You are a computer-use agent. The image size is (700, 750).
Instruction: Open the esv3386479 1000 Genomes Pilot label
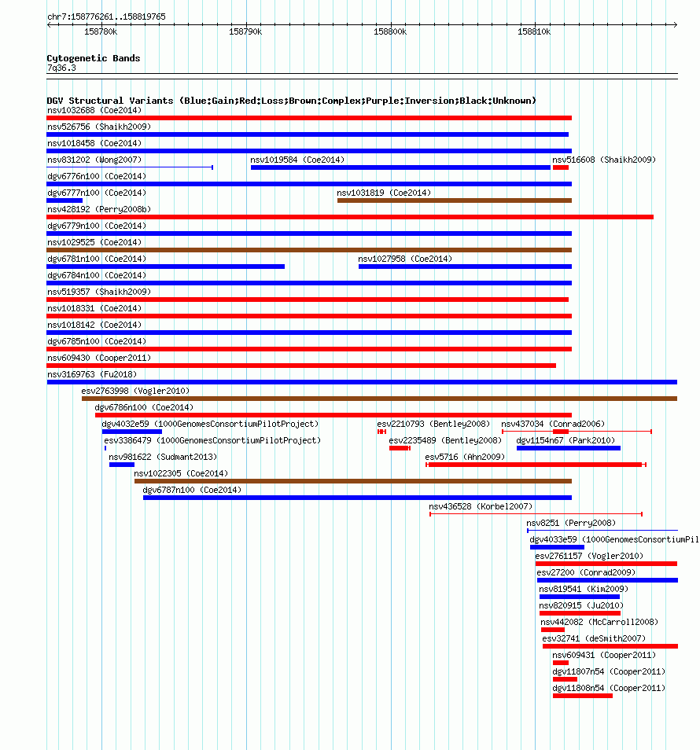(x=212, y=440)
